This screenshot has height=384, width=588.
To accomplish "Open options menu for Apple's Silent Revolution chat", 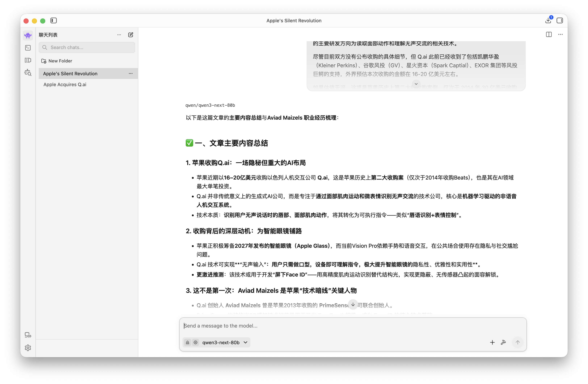I will coord(131,74).
